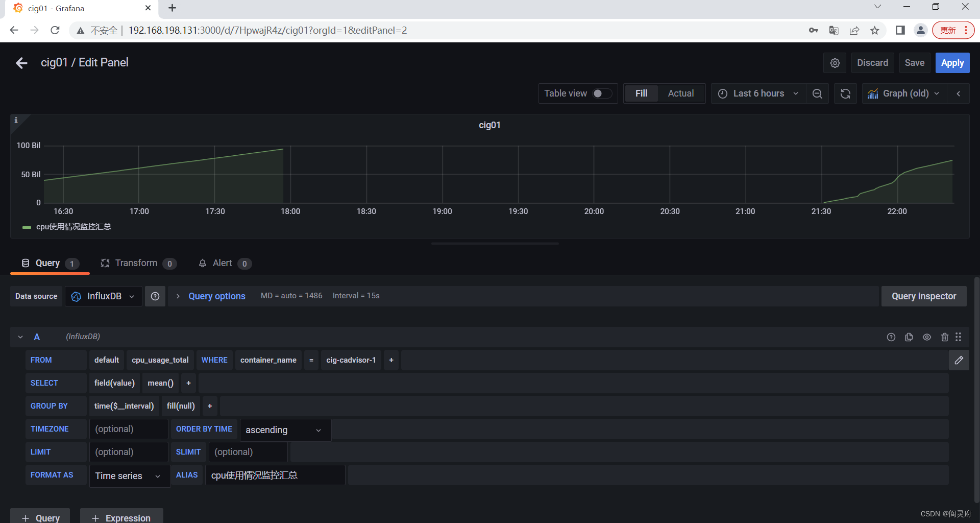Zoom out time range magnifier icon
The height and width of the screenshot is (523, 980).
(x=817, y=93)
